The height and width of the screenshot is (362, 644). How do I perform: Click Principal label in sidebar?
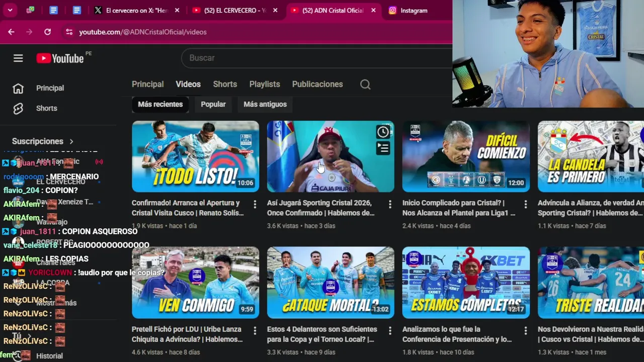click(50, 88)
